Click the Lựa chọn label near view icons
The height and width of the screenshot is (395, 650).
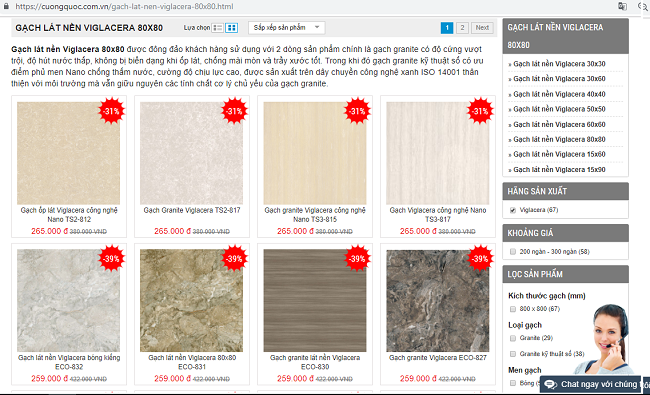pos(197,28)
